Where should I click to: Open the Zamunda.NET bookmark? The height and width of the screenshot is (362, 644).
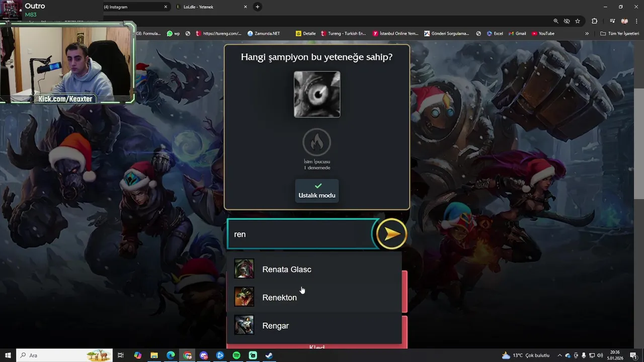pyautogui.click(x=264, y=34)
